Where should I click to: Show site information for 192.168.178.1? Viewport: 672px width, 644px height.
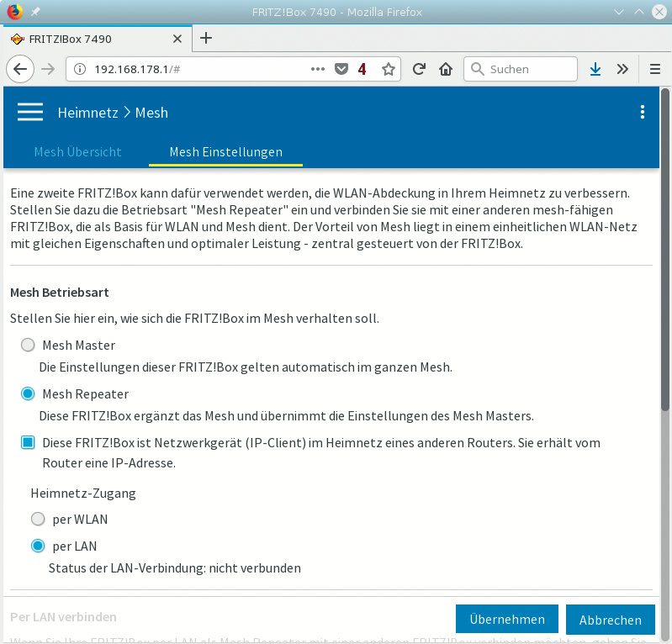[80, 69]
